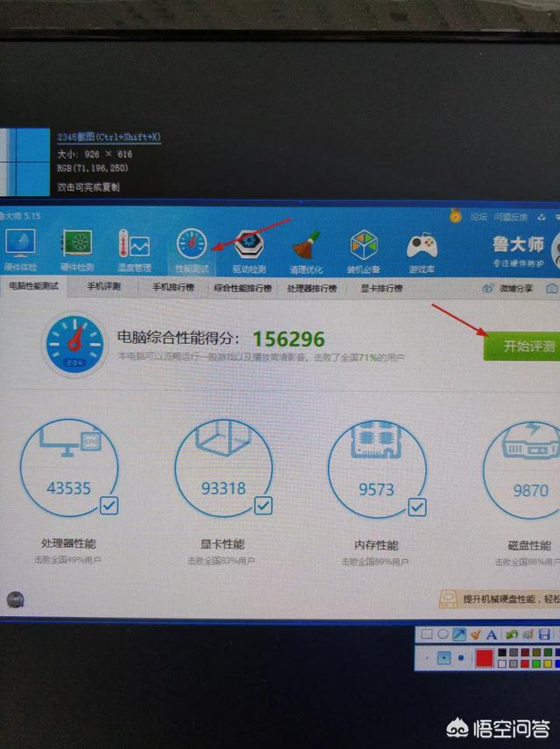
Task: Click the memory score circle 9573
Action: [376, 470]
